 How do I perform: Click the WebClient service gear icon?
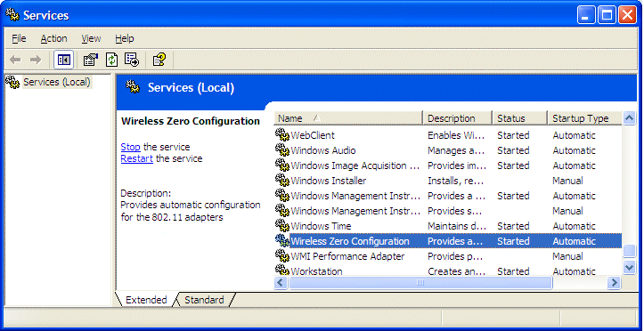tap(282, 135)
